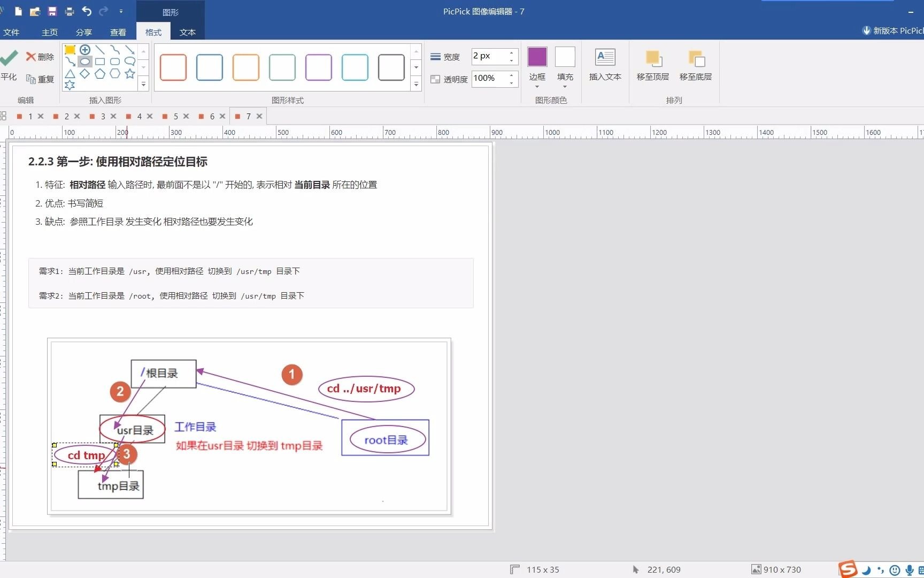Click the Sogou input method S icon
Screen dimensions: 924x578
(848, 569)
